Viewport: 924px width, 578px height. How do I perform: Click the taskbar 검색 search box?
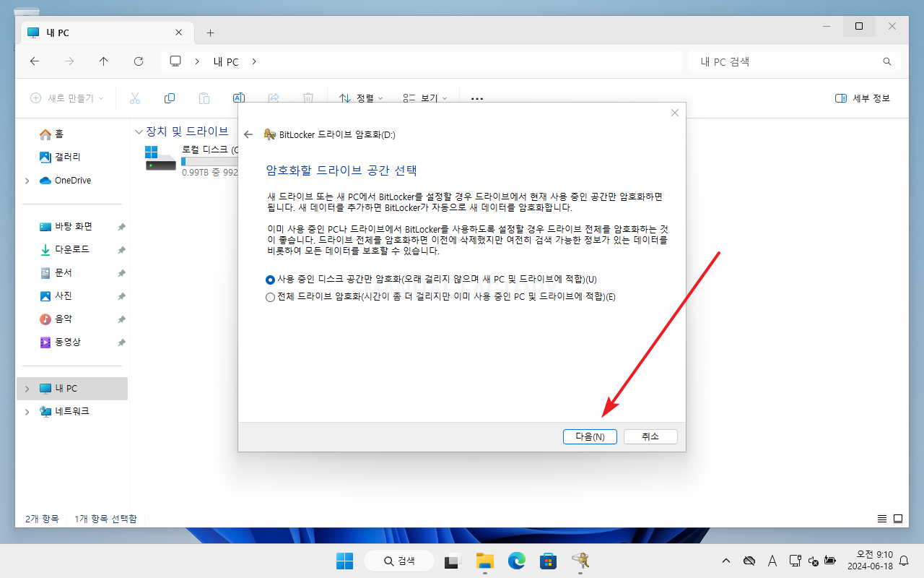click(x=399, y=561)
